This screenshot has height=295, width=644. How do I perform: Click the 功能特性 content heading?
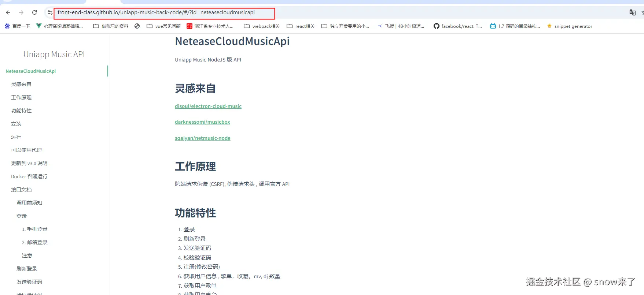tap(195, 213)
